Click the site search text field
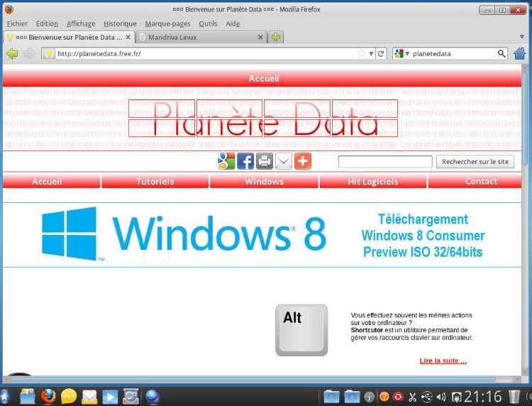 pyautogui.click(x=385, y=162)
